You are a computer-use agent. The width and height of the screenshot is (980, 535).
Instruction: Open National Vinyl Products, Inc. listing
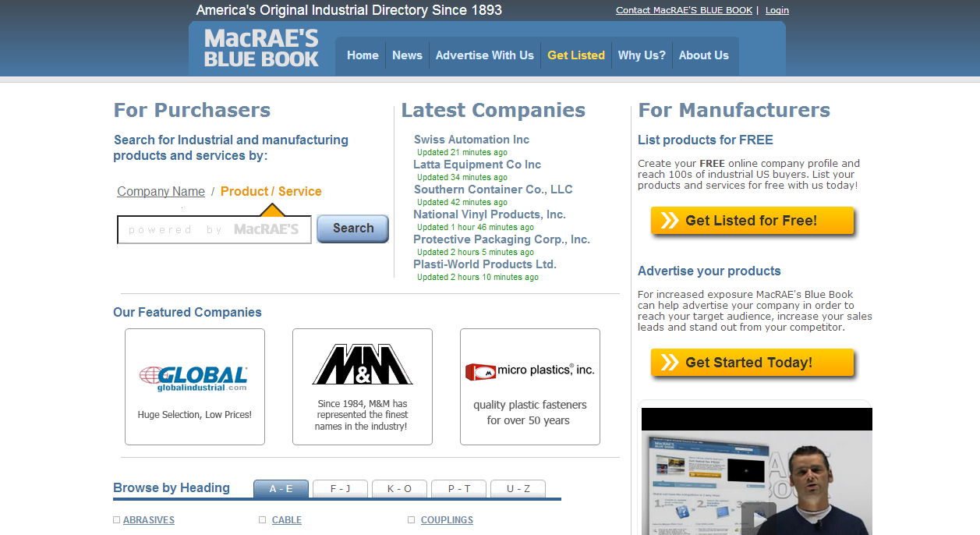click(490, 214)
